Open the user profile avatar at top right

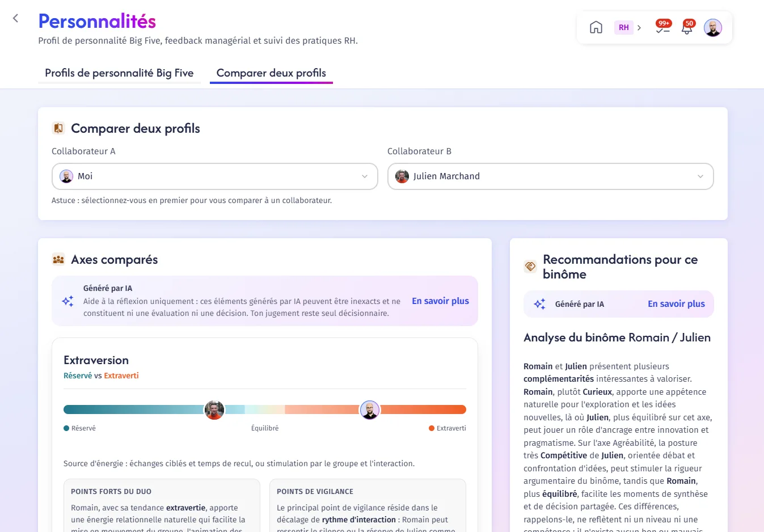(x=713, y=27)
